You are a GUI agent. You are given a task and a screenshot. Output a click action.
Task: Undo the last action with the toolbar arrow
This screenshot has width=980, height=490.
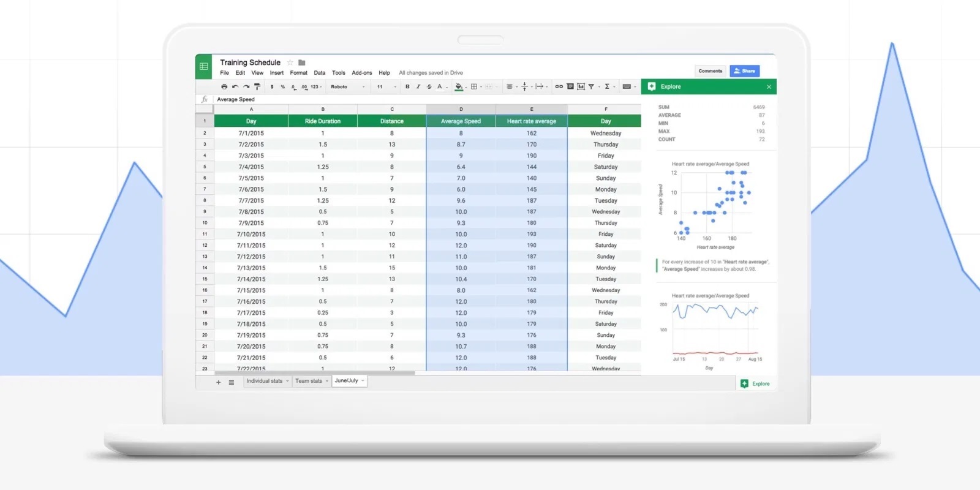click(x=235, y=87)
